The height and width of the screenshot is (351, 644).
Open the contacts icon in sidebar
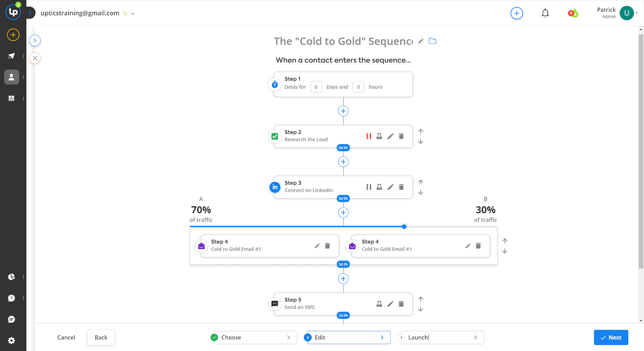12,77
